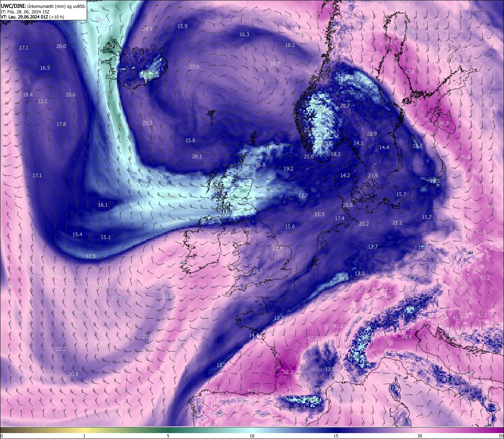Click the 15.4 value label
Screen dimensions: 504x439
point(77,234)
